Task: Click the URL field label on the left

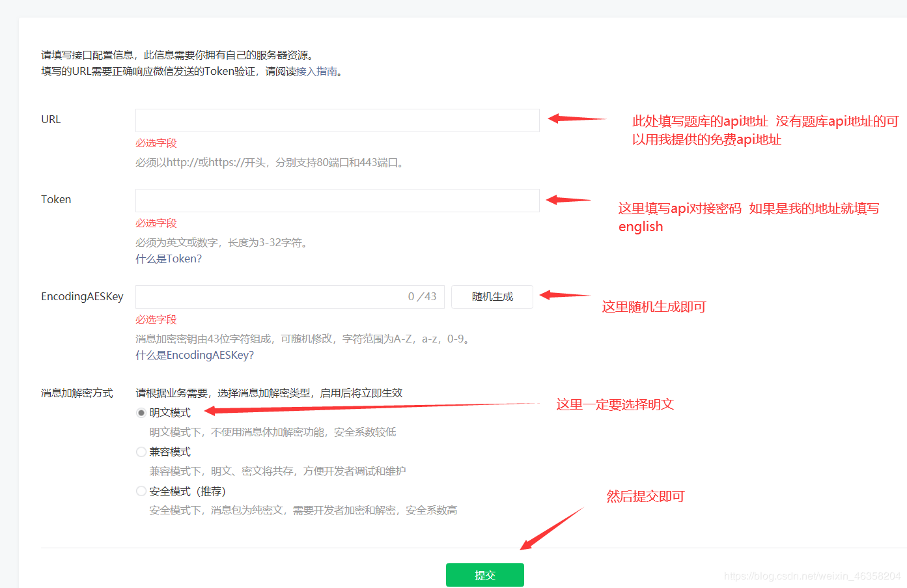Action: (51, 120)
